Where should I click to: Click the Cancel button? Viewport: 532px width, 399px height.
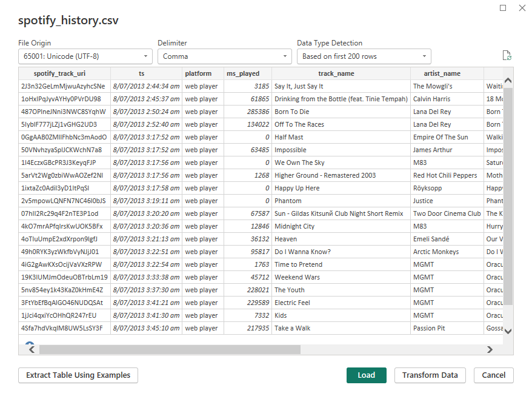(494, 375)
